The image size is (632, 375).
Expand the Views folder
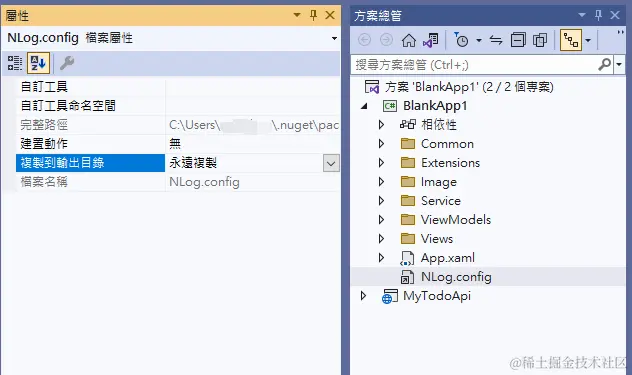point(381,238)
